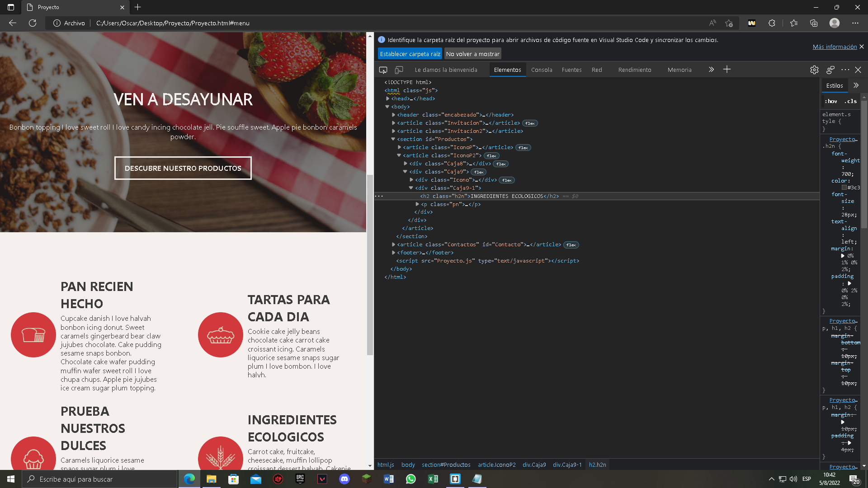Open Discord from the taskbar
This screenshot has width=868, height=488.
click(344, 479)
